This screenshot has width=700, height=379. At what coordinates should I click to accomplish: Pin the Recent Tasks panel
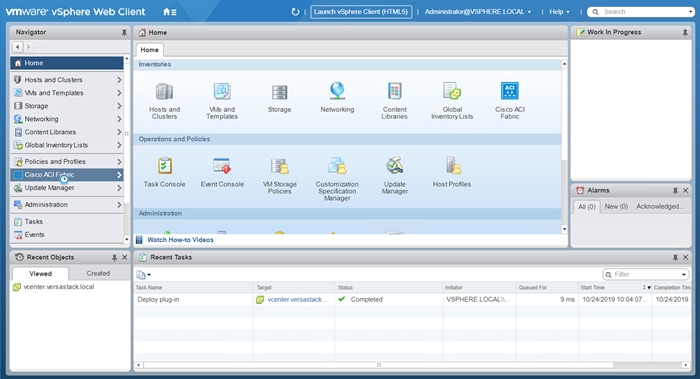tap(675, 258)
